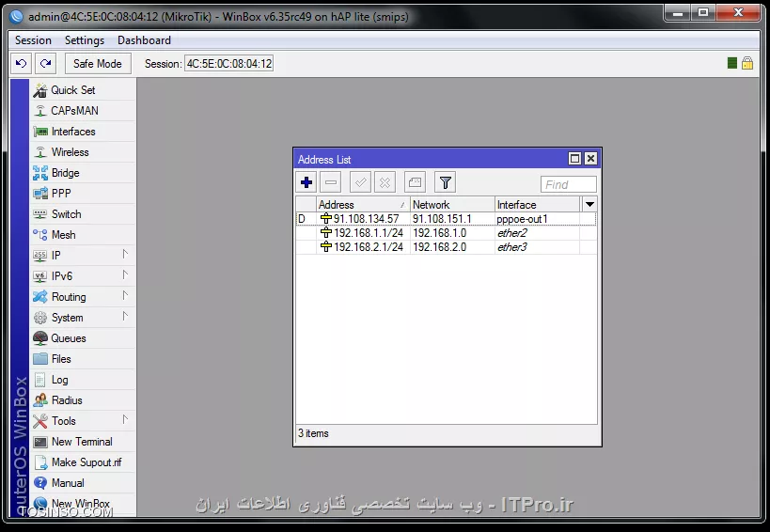Click the 192.168.1.0 network cell
770x532 pixels.
point(452,233)
